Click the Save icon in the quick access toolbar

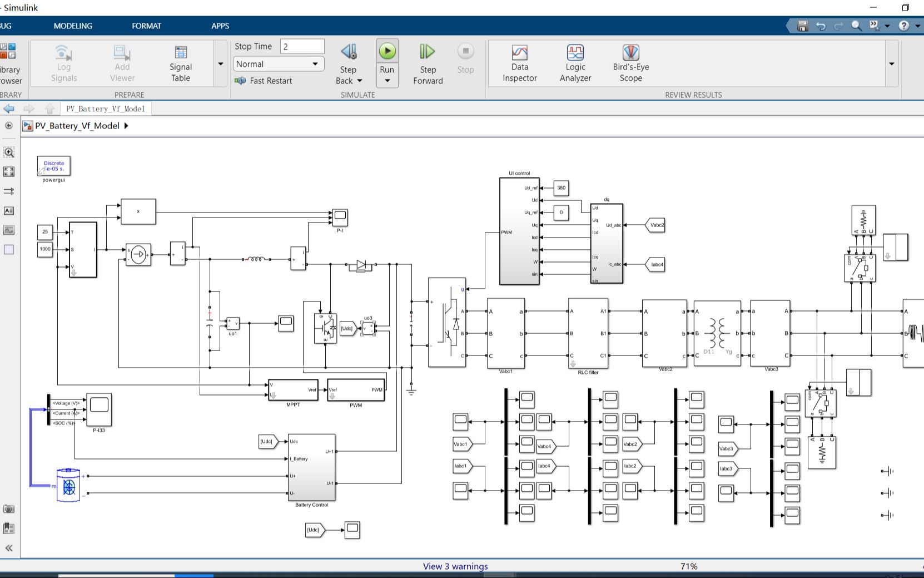point(802,26)
